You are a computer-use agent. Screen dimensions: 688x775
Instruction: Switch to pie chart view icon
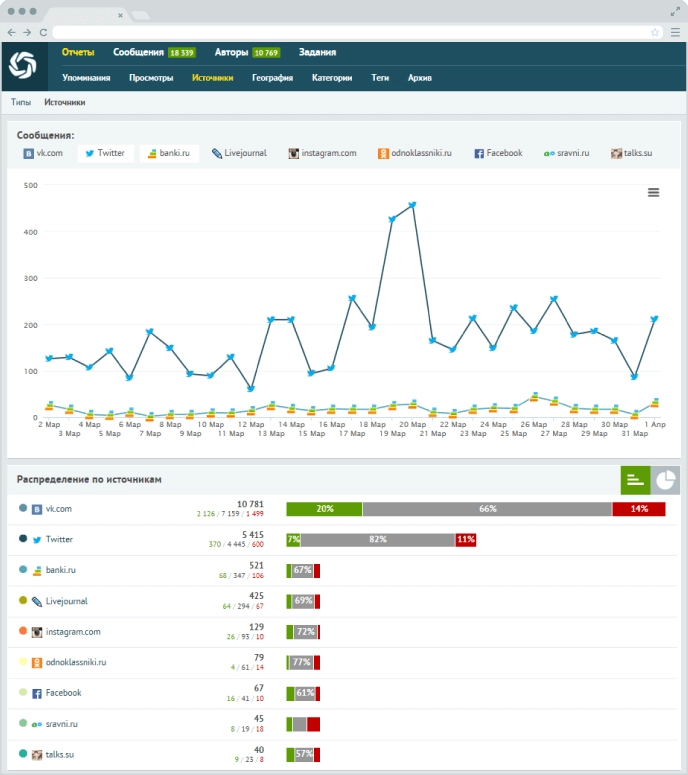665,479
